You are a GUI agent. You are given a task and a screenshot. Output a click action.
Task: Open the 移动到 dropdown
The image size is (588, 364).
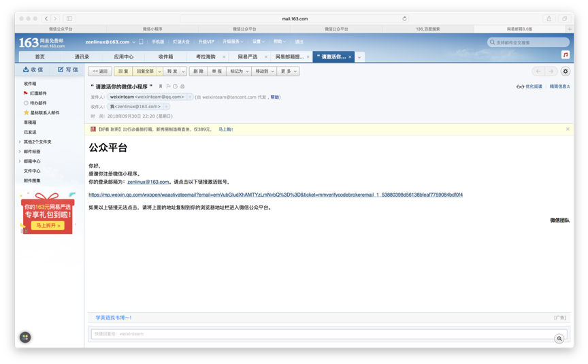[x=264, y=71]
